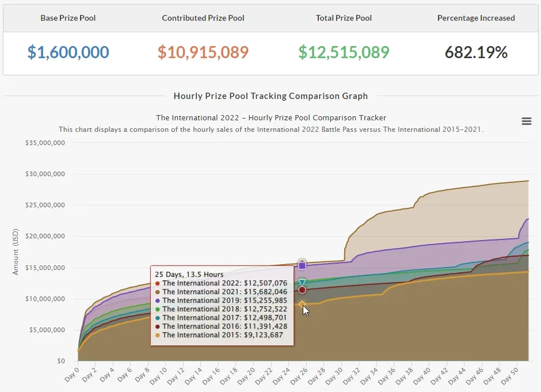
Task: Click the Total Prize Pool header
Action: 344,18
